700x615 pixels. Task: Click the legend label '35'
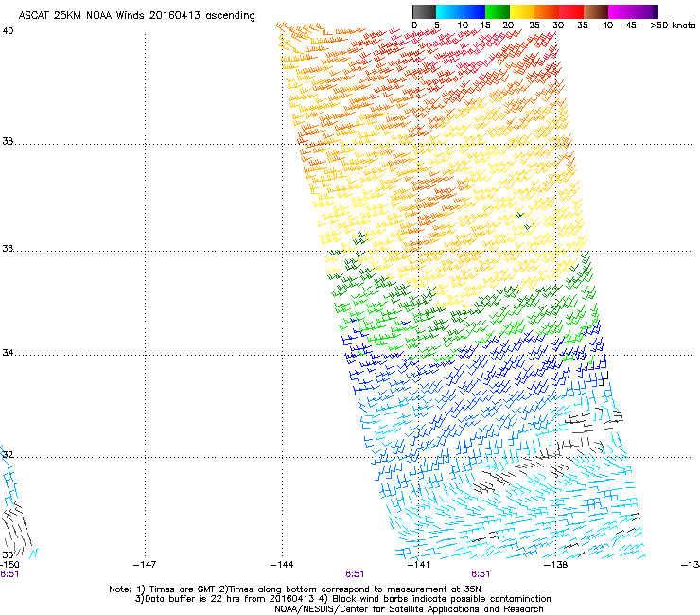pos(583,26)
